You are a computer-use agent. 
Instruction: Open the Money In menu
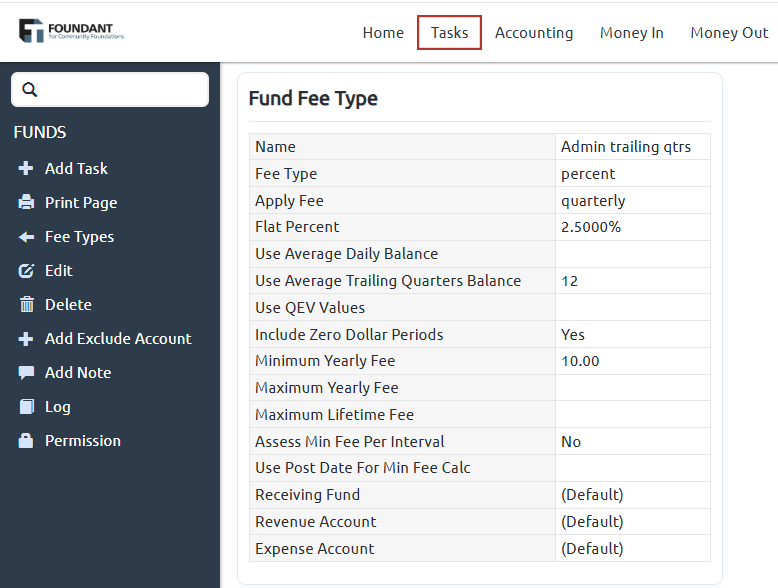click(x=632, y=33)
